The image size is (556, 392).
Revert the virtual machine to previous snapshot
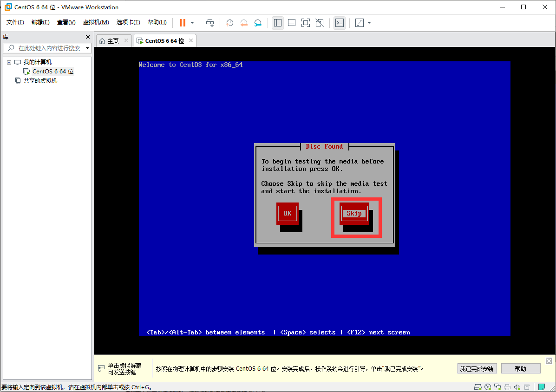pyautogui.click(x=244, y=23)
